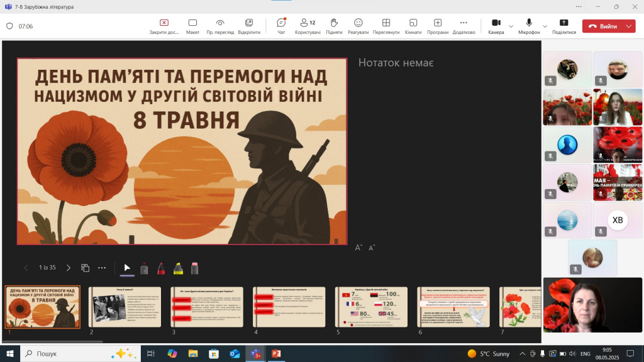Turn off the Камера

tap(497, 24)
